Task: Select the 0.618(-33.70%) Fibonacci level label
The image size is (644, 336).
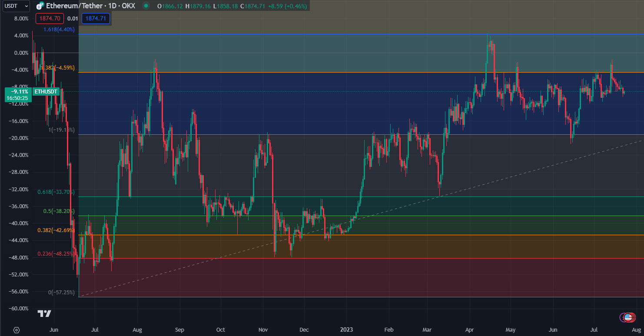Action: tap(56, 192)
